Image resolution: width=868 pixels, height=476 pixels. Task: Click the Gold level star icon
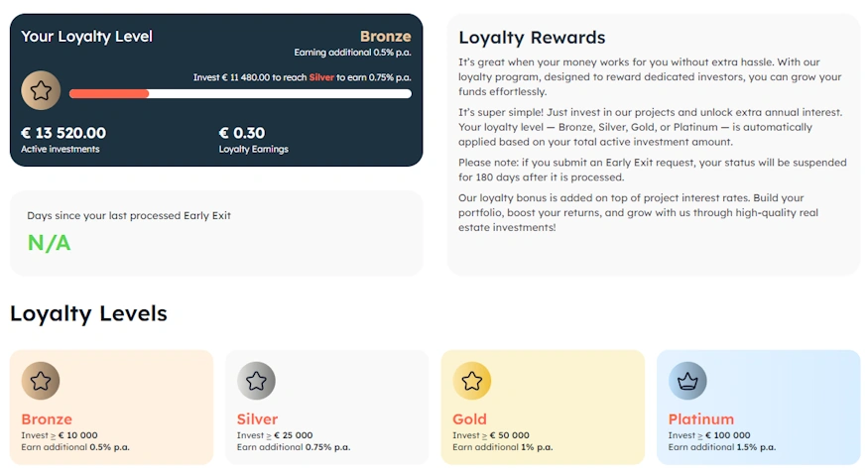point(472,381)
